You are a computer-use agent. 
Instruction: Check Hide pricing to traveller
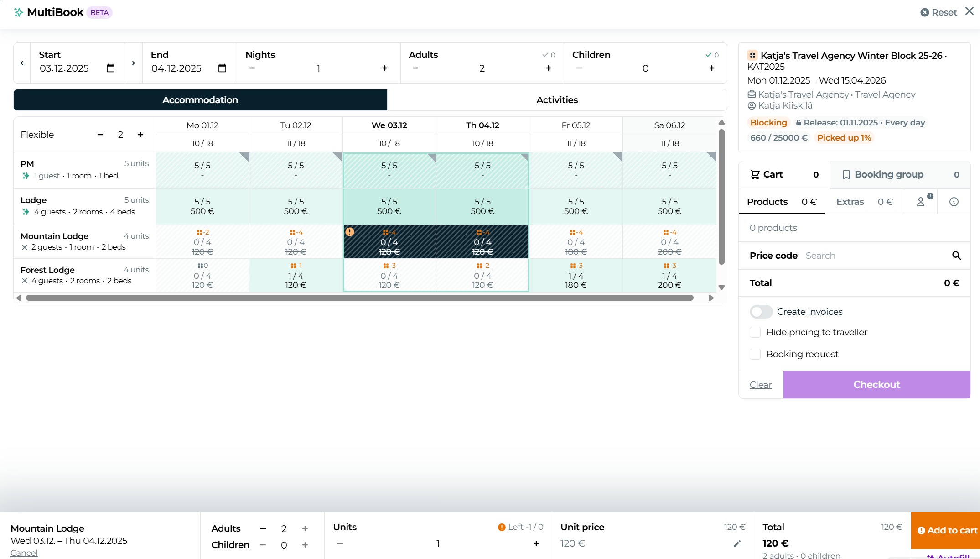(755, 332)
